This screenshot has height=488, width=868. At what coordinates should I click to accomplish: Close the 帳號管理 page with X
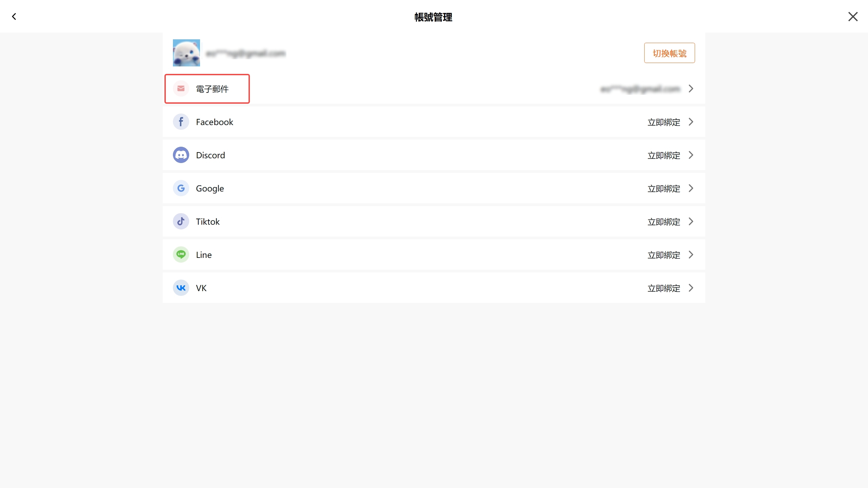pos(853,17)
